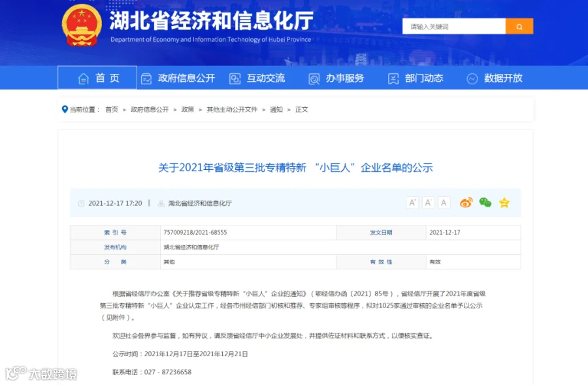
Task: Increase font size with A+ icon
Action: tap(412, 203)
